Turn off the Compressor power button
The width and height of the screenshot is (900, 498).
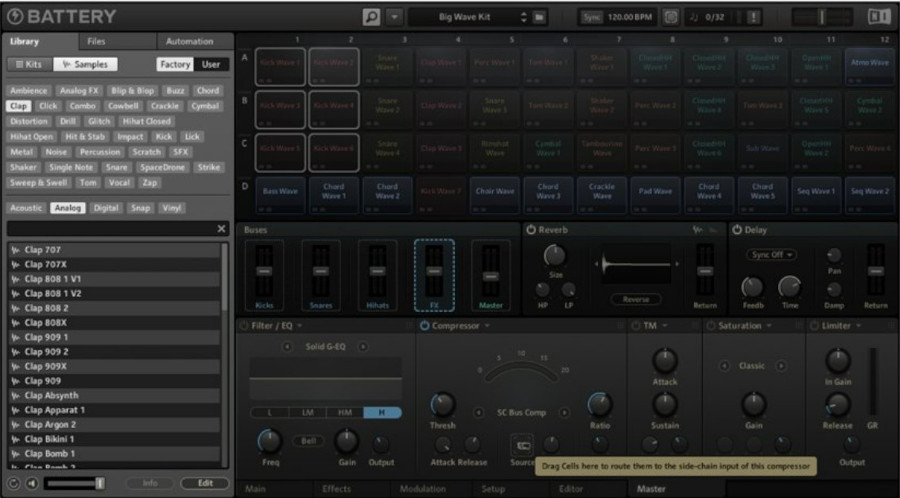(x=424, y=326)
